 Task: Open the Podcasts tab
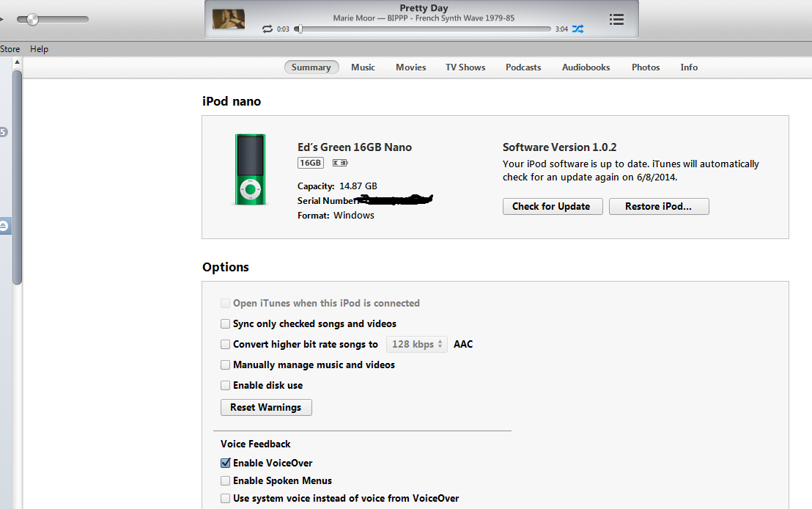point(523,67)
